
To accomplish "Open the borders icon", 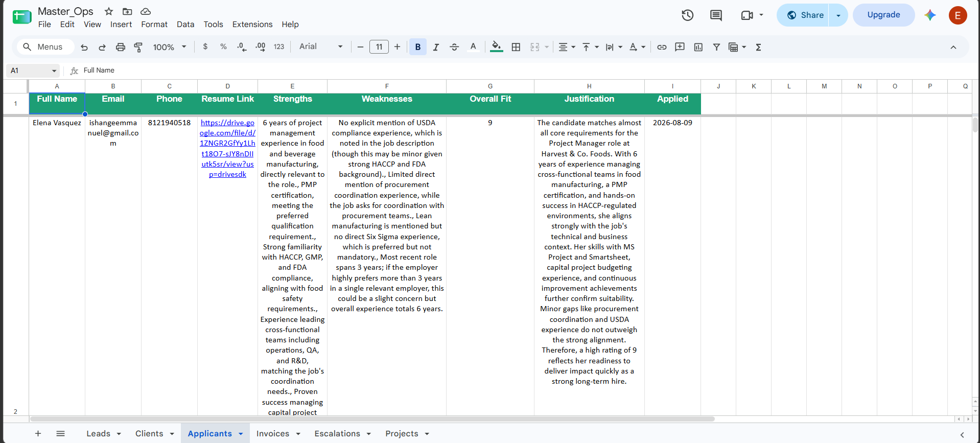I will point(516,47).
